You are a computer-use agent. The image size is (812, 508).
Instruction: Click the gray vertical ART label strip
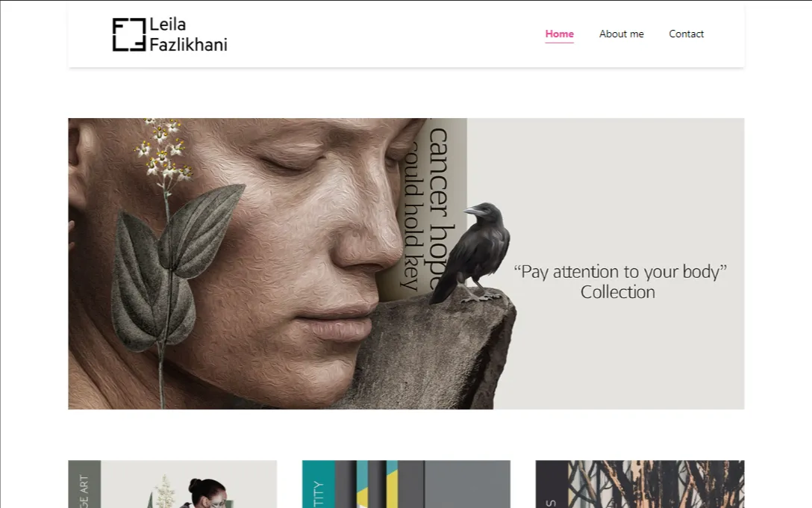pyautogui.click(x=84, y=484)
